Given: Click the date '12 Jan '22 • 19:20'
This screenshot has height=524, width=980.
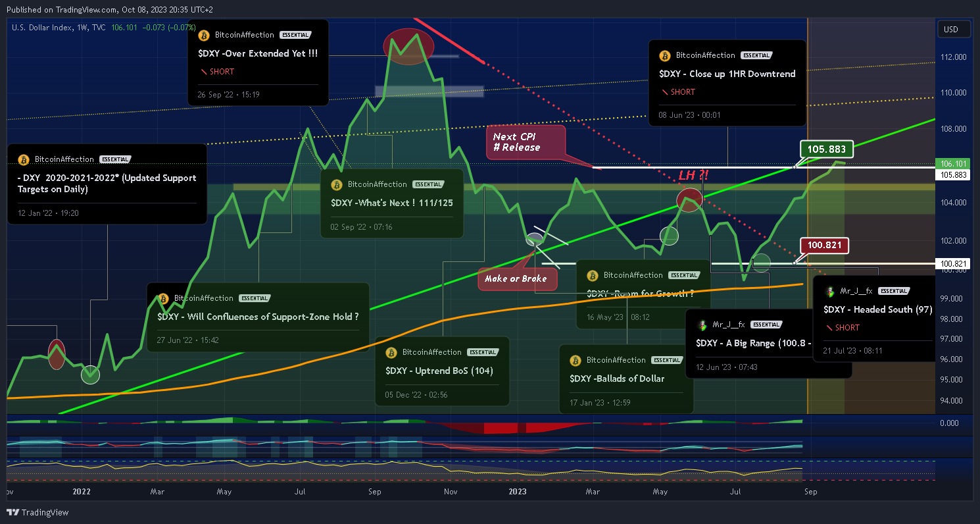Looking at the screenshot, I should [47, 213].
